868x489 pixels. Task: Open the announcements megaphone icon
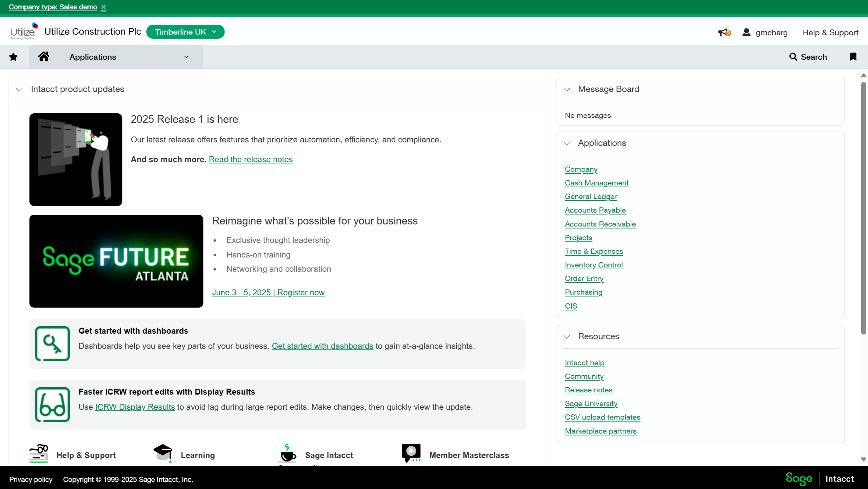tap(724, 33)
